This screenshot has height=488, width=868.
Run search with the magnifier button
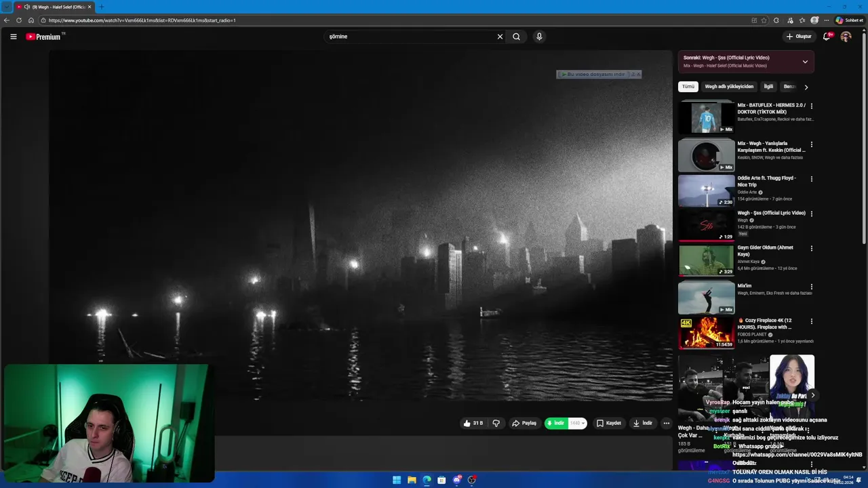(x=516, y=37)
